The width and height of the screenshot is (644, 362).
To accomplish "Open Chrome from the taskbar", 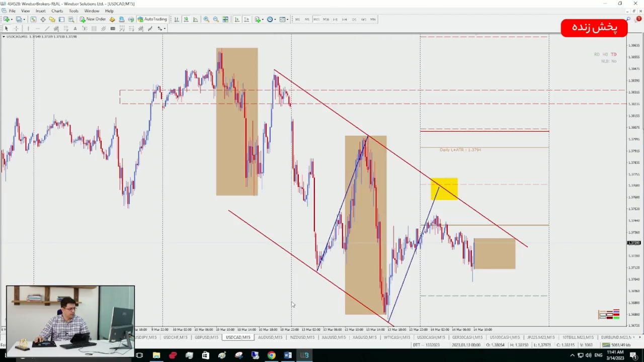I will [272, 355].
